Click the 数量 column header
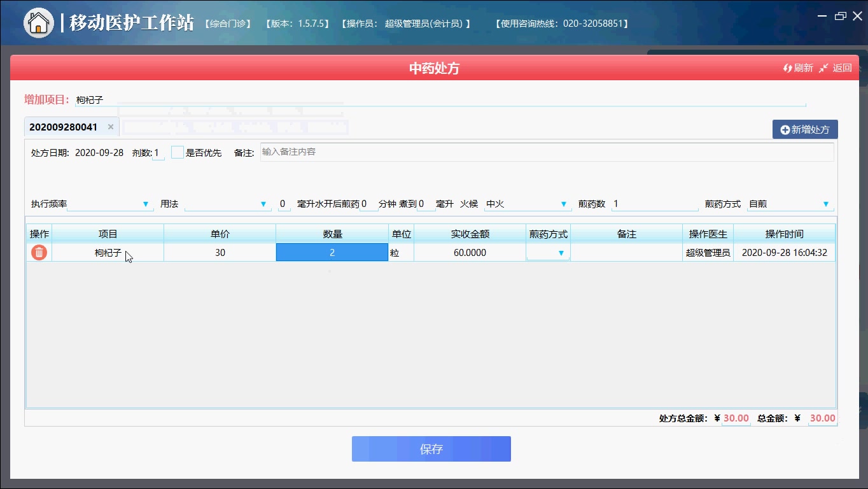 (x=332, y=234)
